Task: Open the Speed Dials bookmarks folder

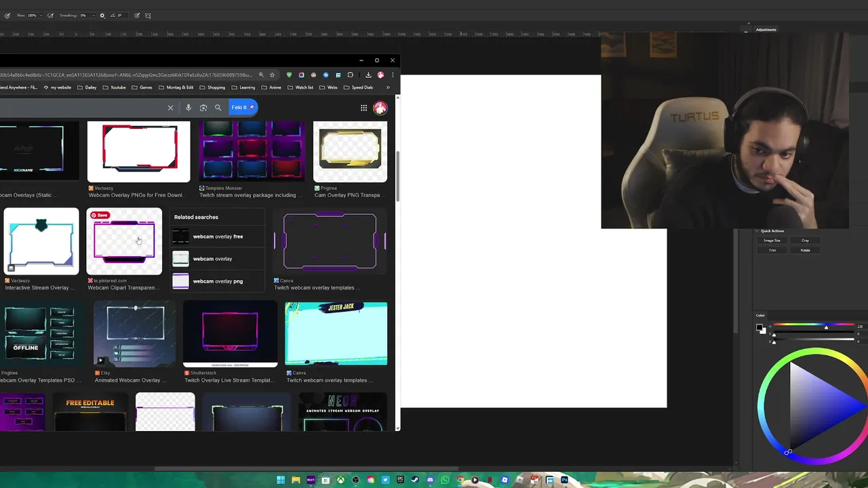Action: (x=358, y=87)
